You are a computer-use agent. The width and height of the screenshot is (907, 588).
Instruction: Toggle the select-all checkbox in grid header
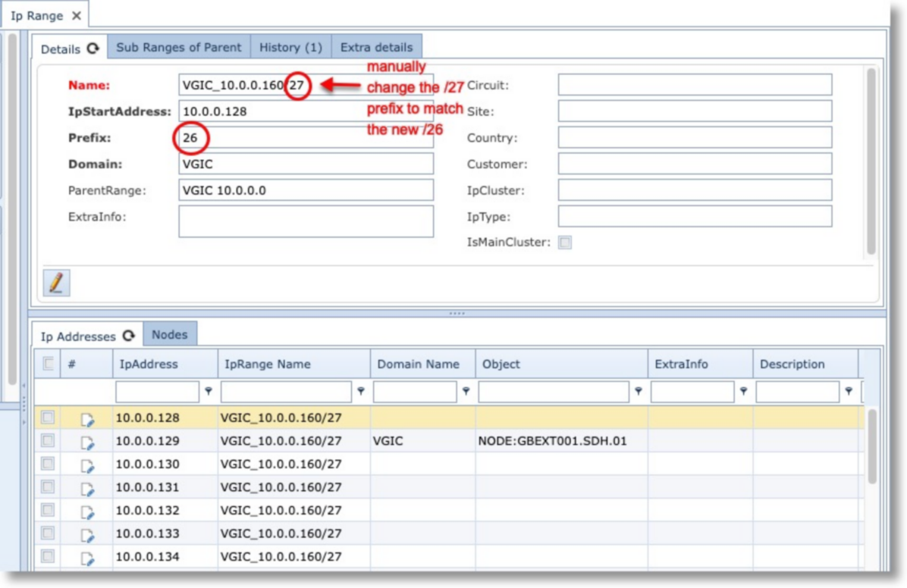tap(48, 364)
